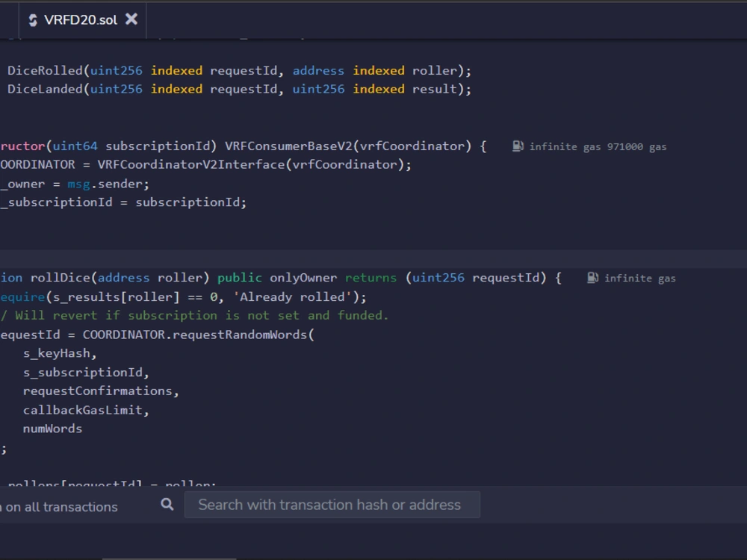This screenshot has height=560, width=747.
Task: Click the callbackGasLimit parameter
Action: tap(86, 409)
